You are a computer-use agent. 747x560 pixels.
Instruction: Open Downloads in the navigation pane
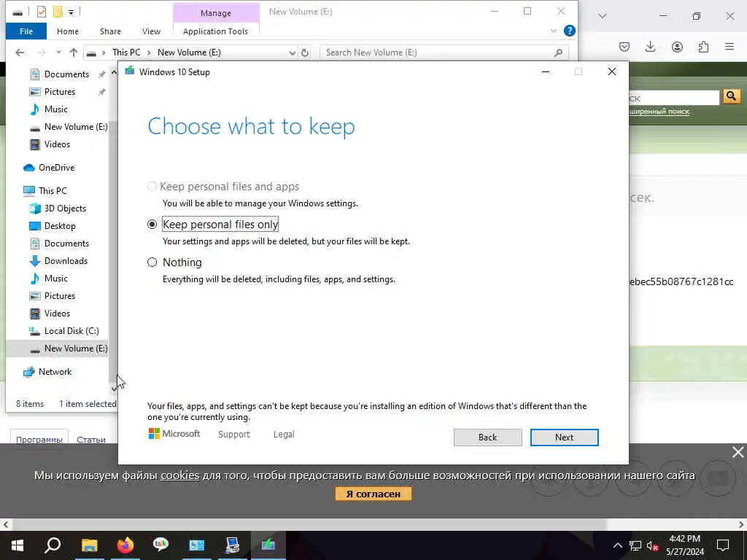coord(66,261)
